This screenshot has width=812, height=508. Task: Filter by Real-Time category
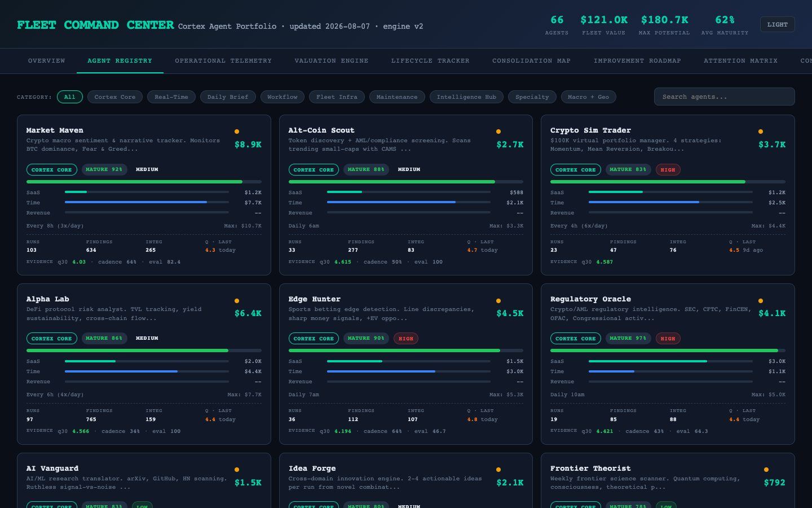coord(171,97)
